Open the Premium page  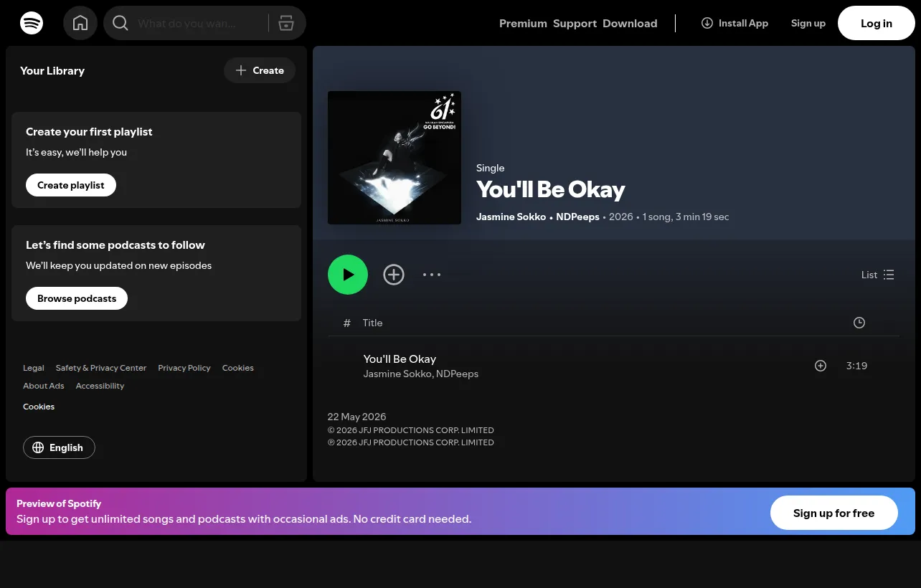(523, 23)
